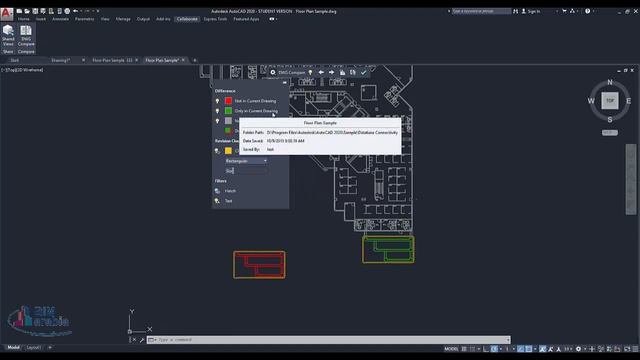Click the DWG Compare settings gear icon
Screen dimensions: 640x360
click(273, 73)
